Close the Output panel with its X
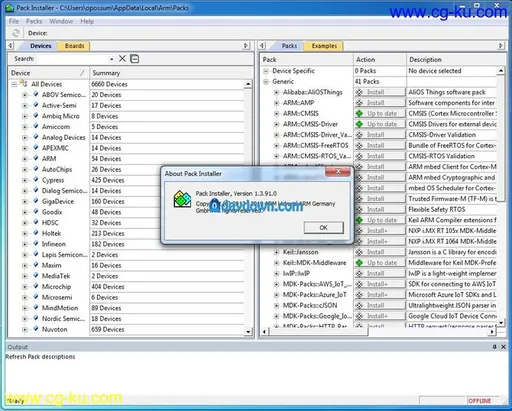Image resolution: width=512 pixels, height=411 pixels. pos(503,347)
